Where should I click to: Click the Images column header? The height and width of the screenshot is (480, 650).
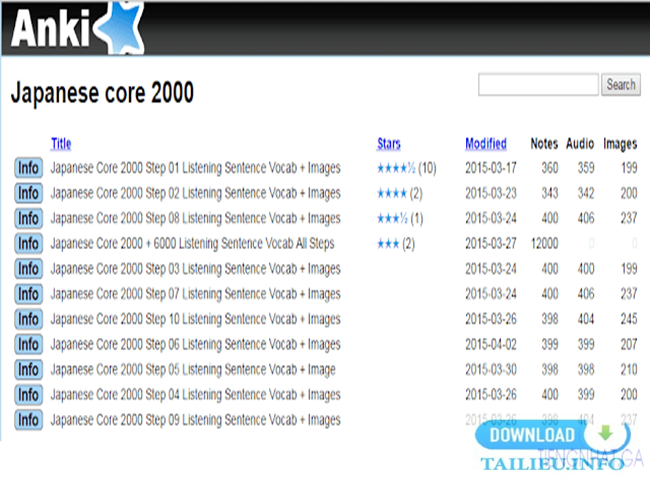coord(620,144)
